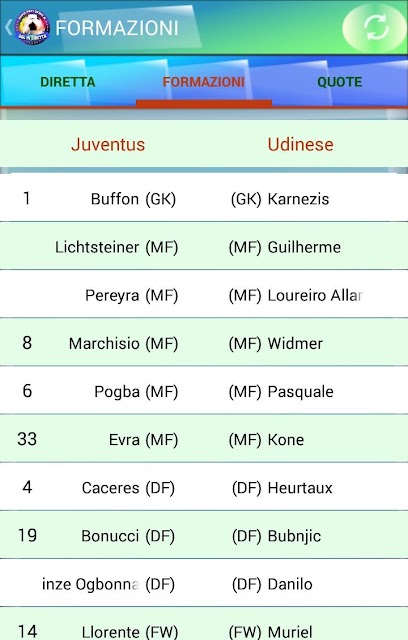Select Buffon (GK) player entry
This screenshot has width=408, height=640.
pos(133,199)
